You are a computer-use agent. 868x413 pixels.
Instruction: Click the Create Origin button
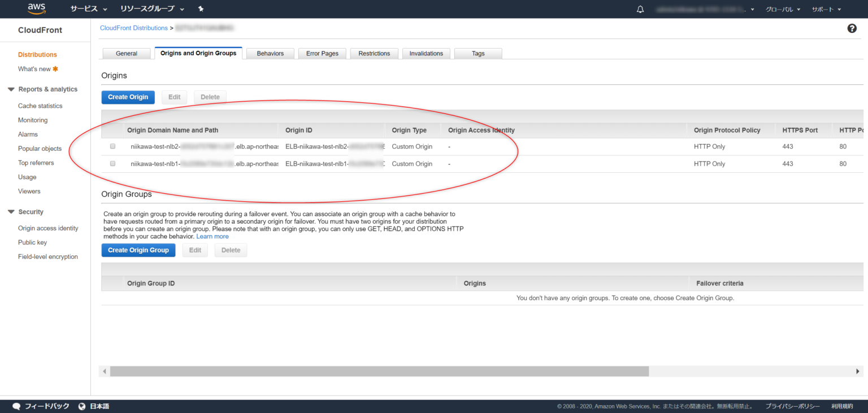128,97
